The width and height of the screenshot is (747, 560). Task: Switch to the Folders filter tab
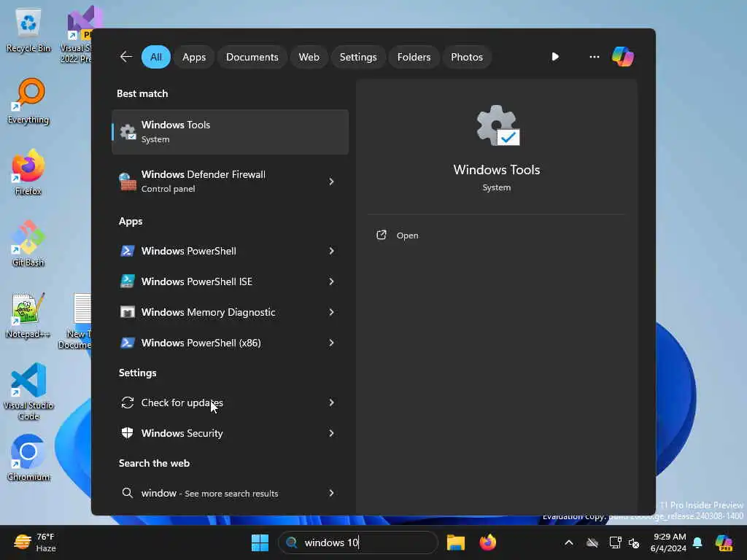click(414, 57)
